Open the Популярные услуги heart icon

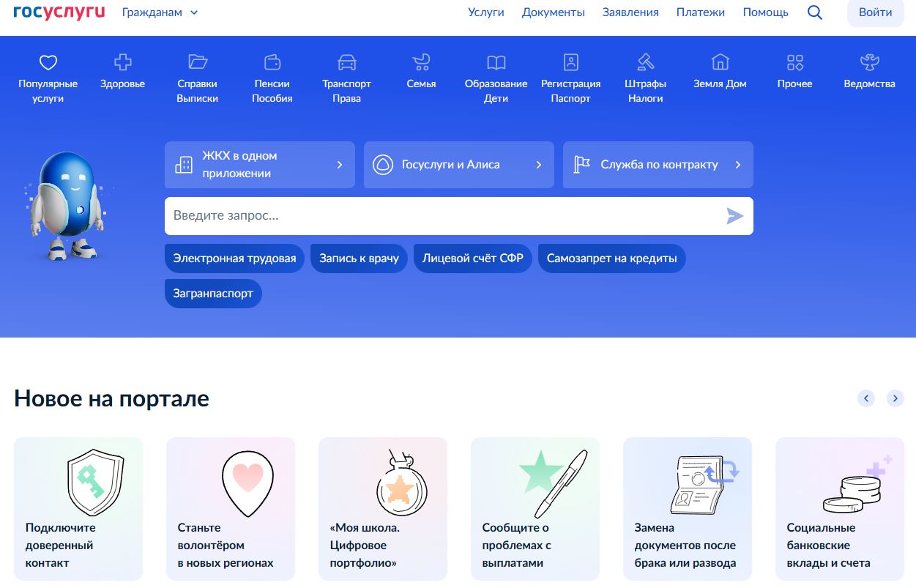(48, 62)
